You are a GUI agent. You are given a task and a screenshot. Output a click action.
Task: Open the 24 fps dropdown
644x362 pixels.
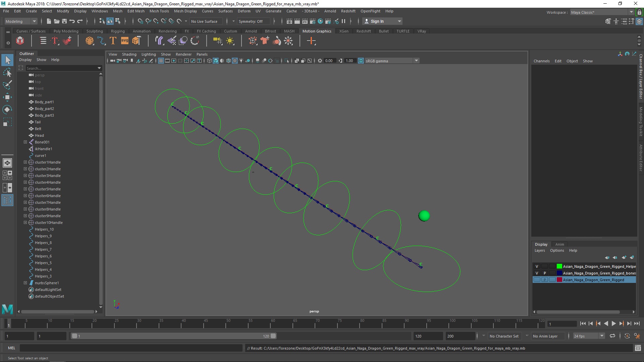tap(589, 336)
